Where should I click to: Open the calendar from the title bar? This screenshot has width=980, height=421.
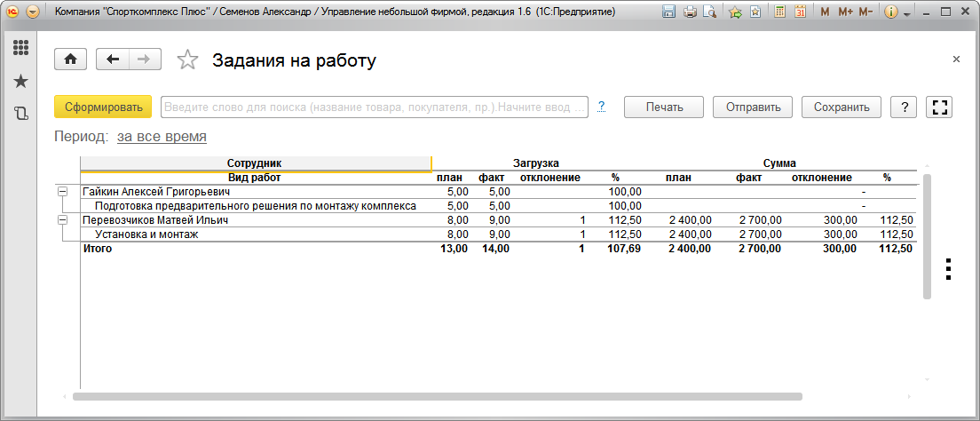799,12
